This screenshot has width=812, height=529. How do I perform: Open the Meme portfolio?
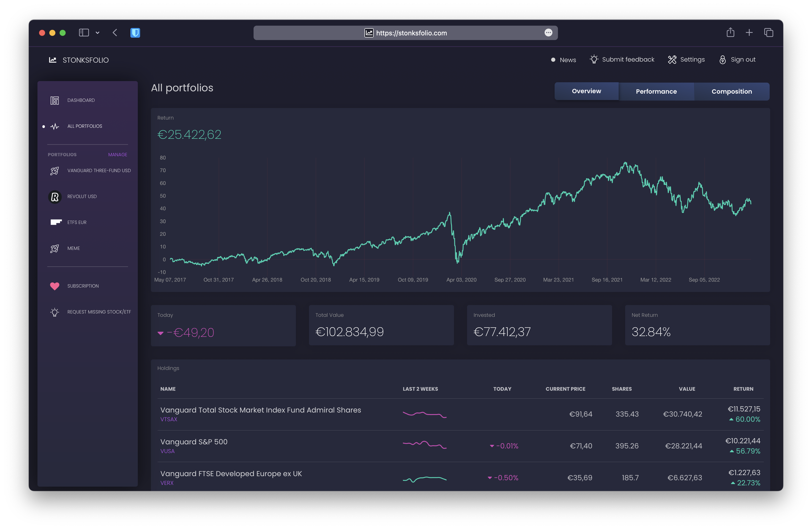point(73,248)
